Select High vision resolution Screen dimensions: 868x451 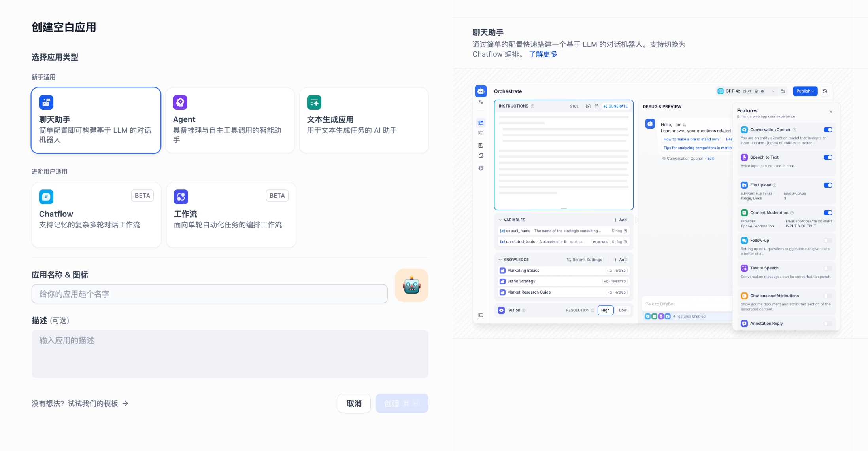605,311
